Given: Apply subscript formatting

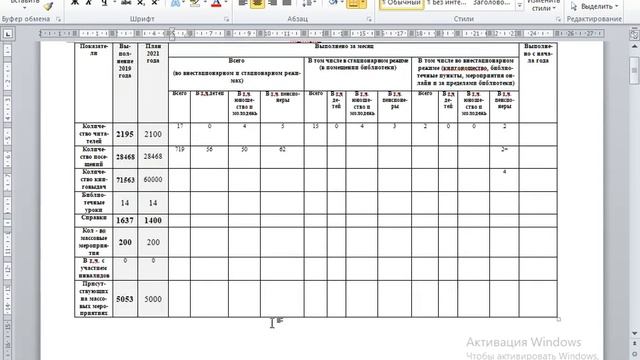Looking at the screenshot, I should (x=141, y=3).
